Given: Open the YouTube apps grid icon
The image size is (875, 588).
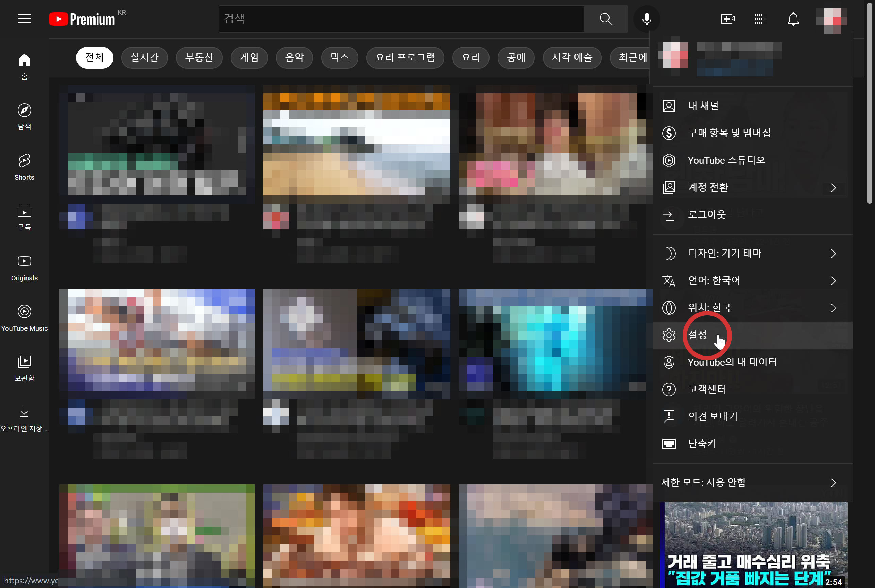Looking at the screenshot, I should click(760, 19).
